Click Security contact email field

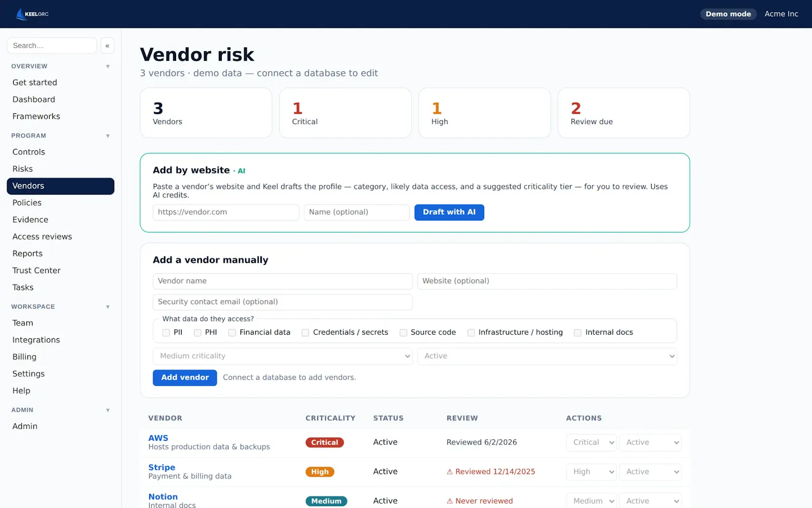(x=283, y=302)
